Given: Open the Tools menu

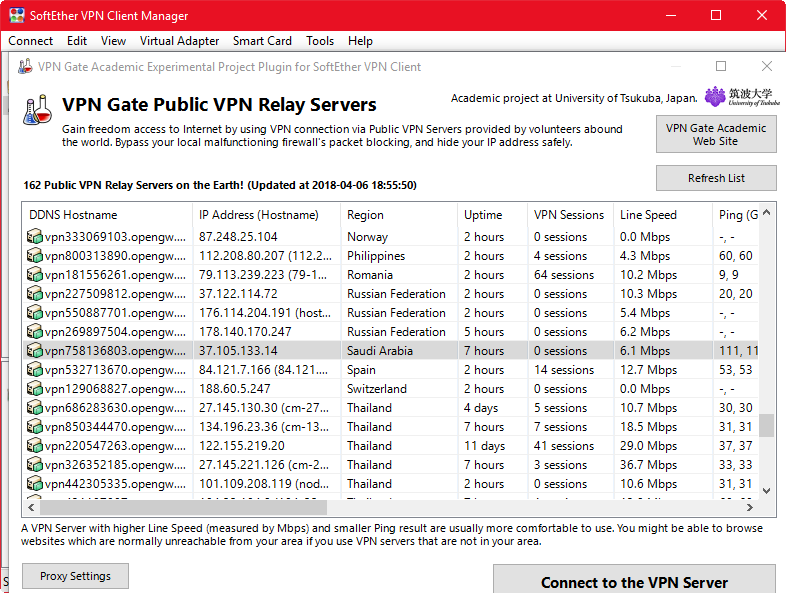Looking at the screenshot, I should coord(320,41).
